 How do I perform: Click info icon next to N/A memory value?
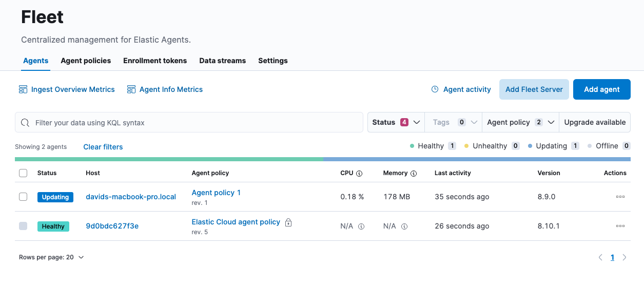pyautogui.click(x=404, y=226)
